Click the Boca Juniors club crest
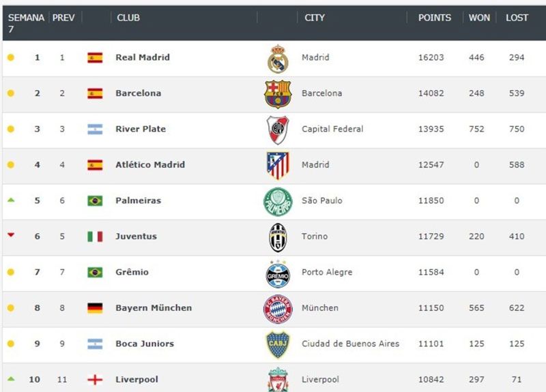Viewport: 546px width, 392px height. [x=278, y=344]
